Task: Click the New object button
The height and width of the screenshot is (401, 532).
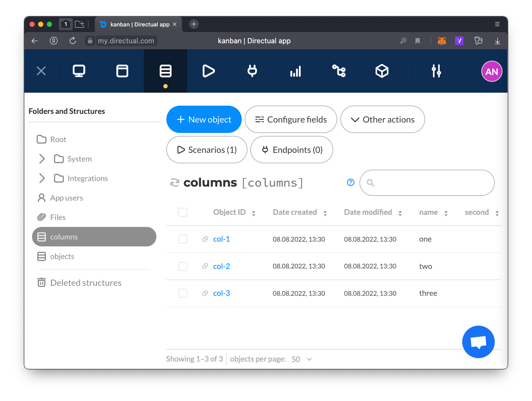Action: (204, 120)
